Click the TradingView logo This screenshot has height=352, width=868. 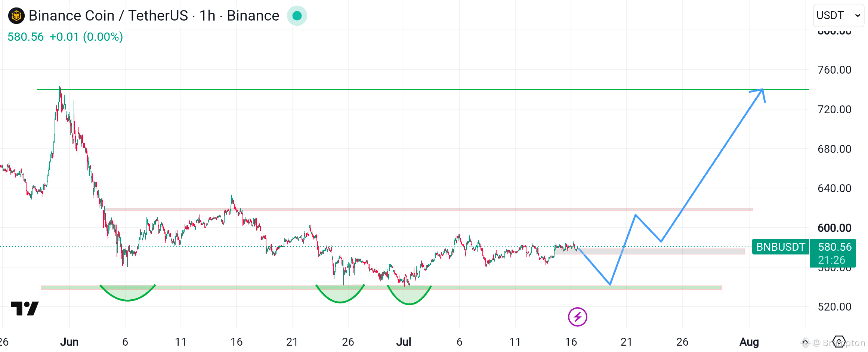pyautogui.click(x=25, y=309)
